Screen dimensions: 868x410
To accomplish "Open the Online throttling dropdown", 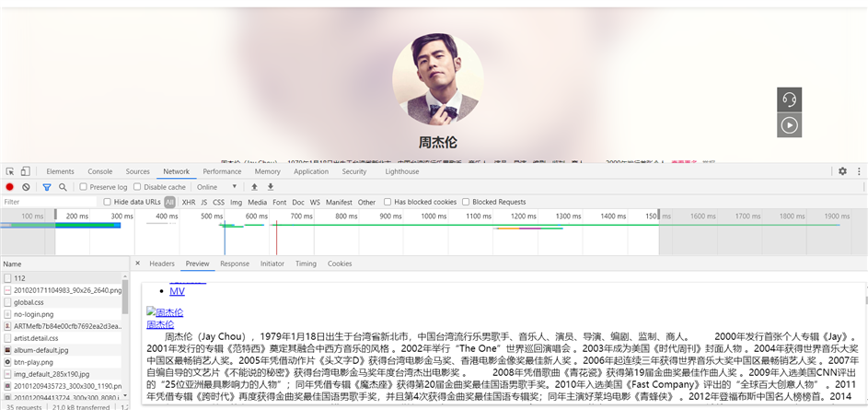I will (x=217, y=187).
